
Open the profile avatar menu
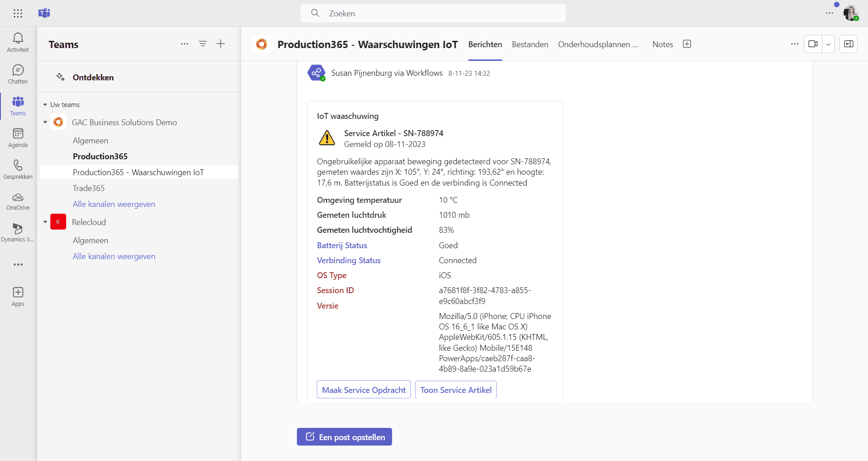(851, 13)
